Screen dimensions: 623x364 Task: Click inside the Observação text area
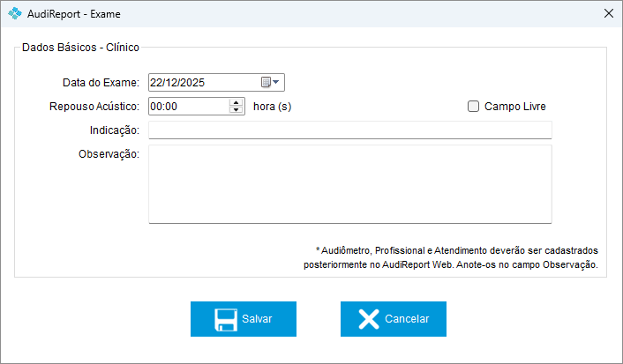coord(350,184)
